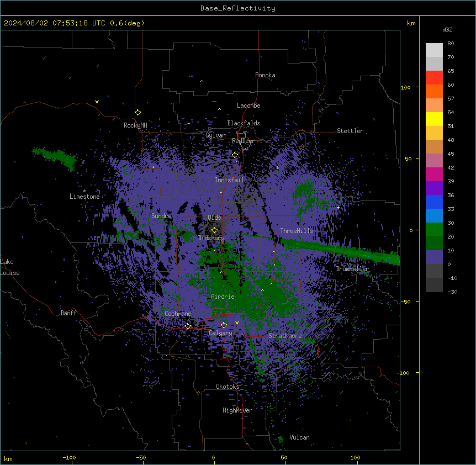Viewport: 476px width, 465px height.
Task: Click the Sylvan label on map
Action: tap(216, 135)
